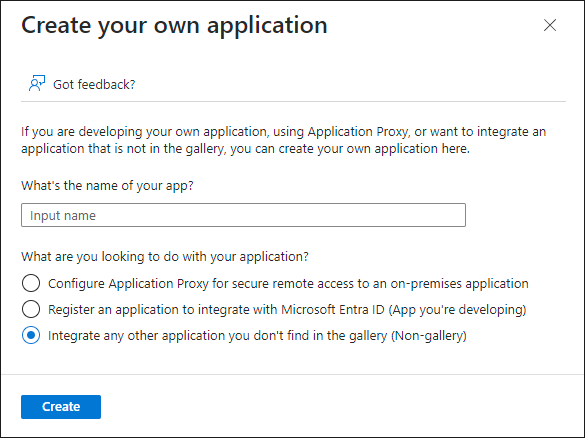
Task: Choose the Register an application radio button
Action: coord(31,309)
